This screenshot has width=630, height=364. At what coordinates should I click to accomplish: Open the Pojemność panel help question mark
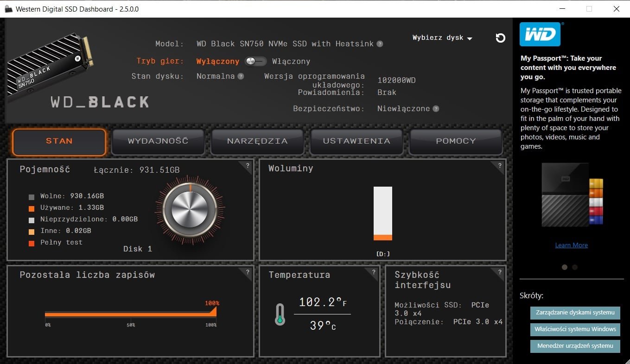point(248,165)
